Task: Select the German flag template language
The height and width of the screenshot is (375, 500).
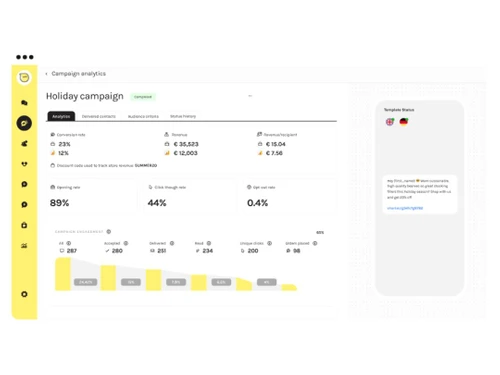Action: 404,122
